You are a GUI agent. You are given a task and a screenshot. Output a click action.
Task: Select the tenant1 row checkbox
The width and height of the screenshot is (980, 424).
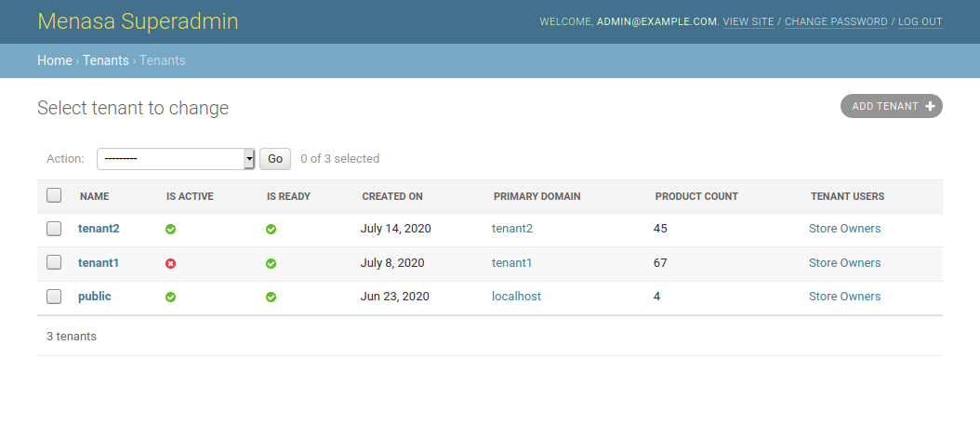pyautogui.click(x=54, y=262)
